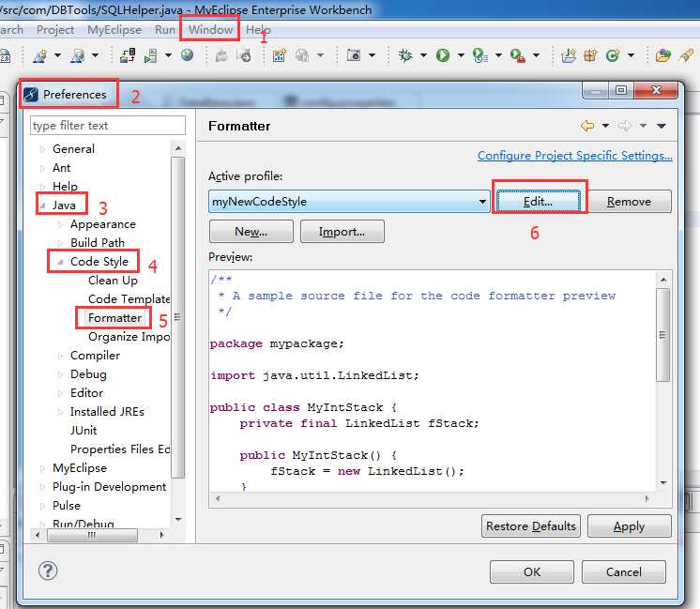Open Configure Project Specific Settings link
700x609 pixels.
click(574, 156)
